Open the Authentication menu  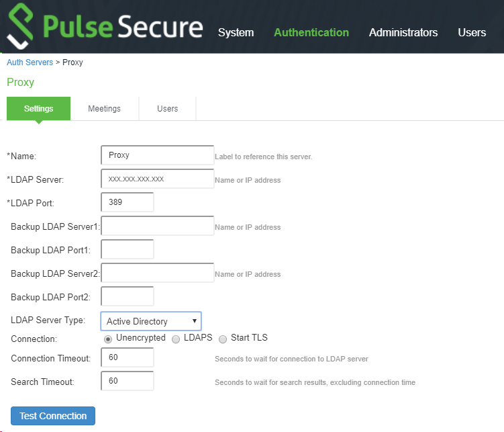click(311, 32)
